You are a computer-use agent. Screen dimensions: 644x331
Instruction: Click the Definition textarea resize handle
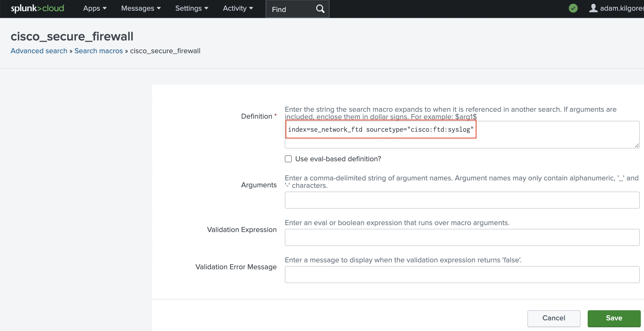[637, 145]
